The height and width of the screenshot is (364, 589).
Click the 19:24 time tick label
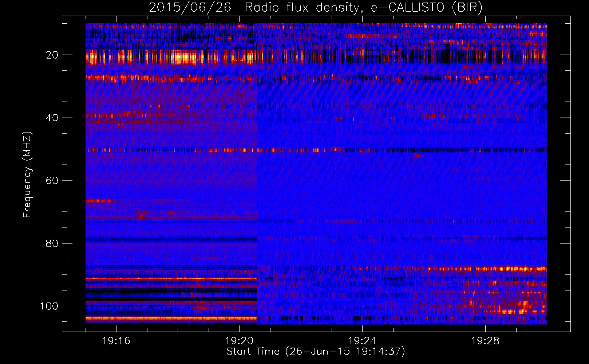[x=362, y=341]
